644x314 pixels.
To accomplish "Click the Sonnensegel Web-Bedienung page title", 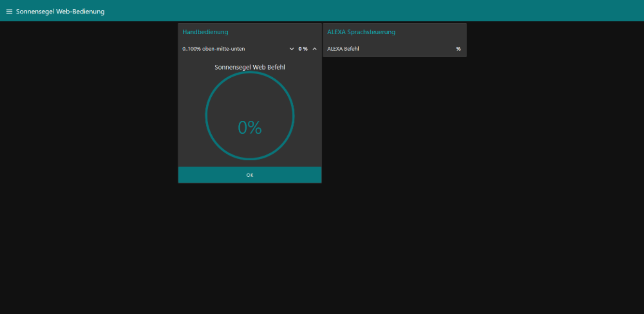I will coord(60,11).
